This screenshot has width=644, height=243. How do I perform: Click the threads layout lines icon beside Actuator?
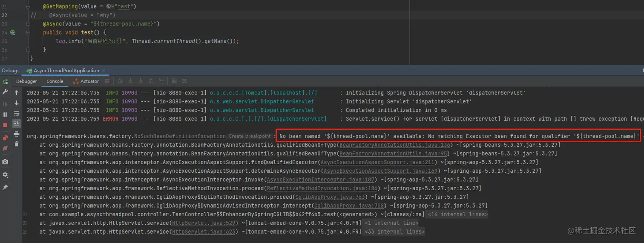[107, 81]
